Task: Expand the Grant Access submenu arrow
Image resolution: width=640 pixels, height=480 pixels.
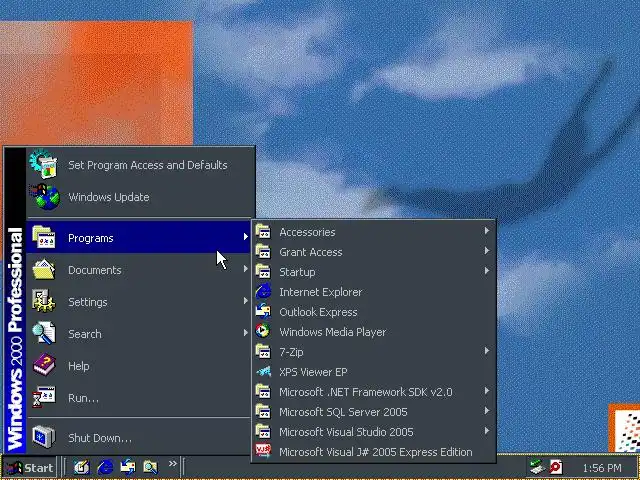Action: [x=487, y=251]
